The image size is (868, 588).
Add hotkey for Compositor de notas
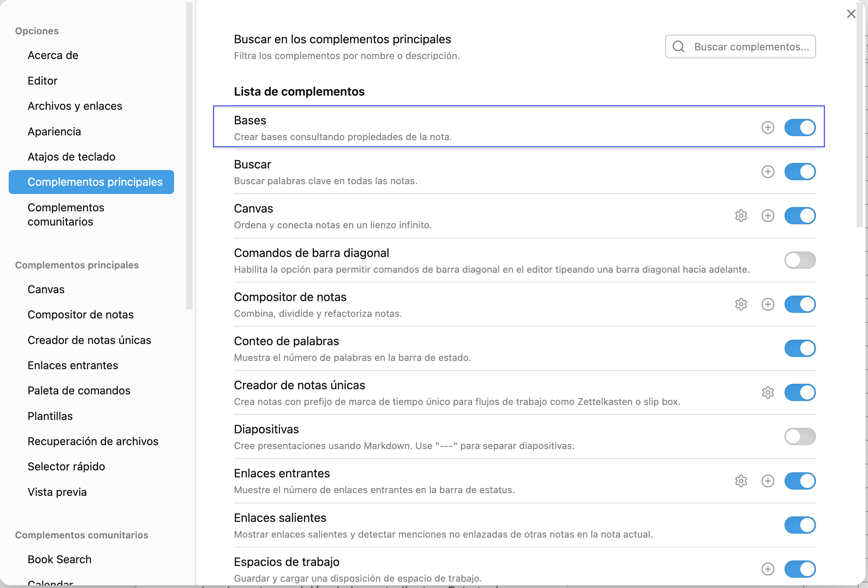[767, 304]
